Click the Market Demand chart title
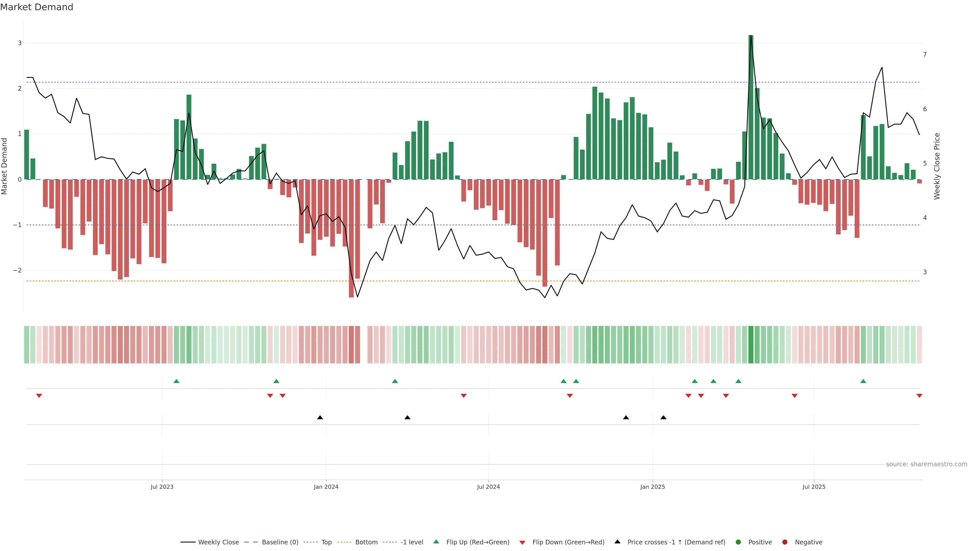Screen dimensions: 980x551 click(36, 7)
